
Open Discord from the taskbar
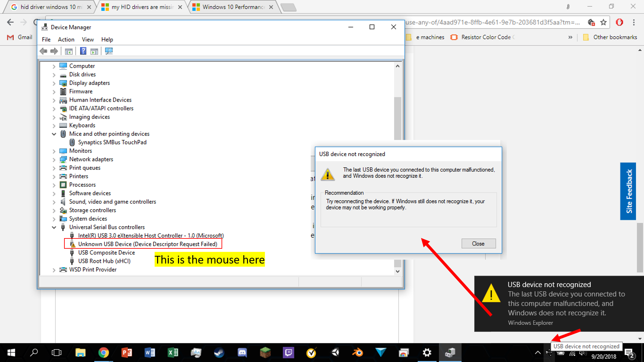pos(242,353)
